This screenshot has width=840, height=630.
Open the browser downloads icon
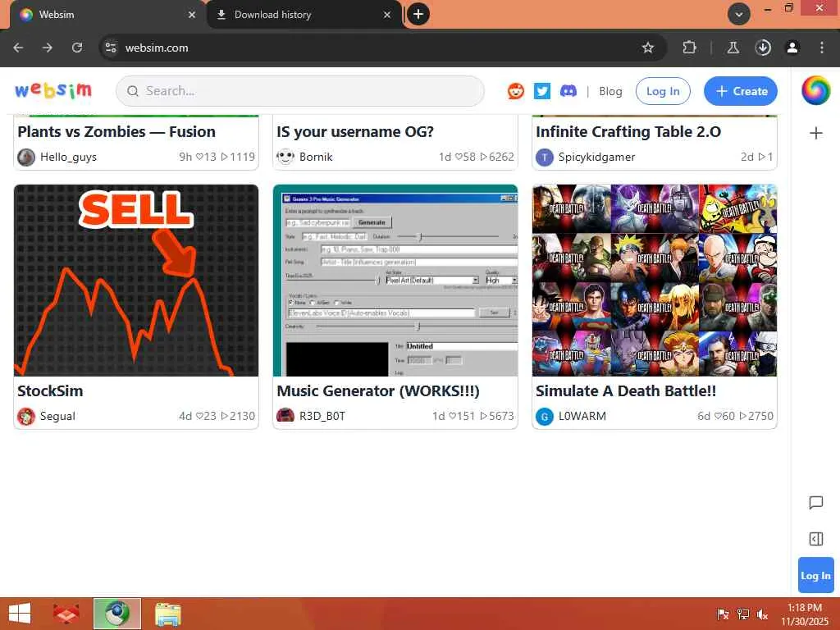click(x=763, y=48)
